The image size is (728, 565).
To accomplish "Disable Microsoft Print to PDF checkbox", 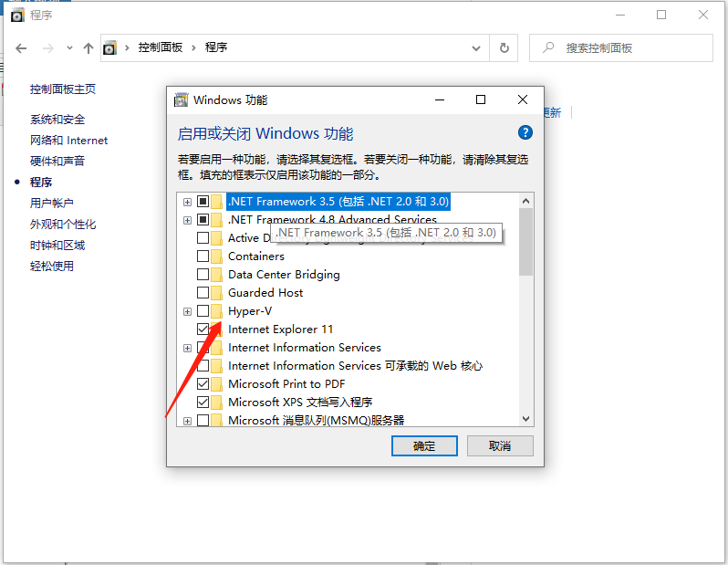I will (x=203, y=384).
